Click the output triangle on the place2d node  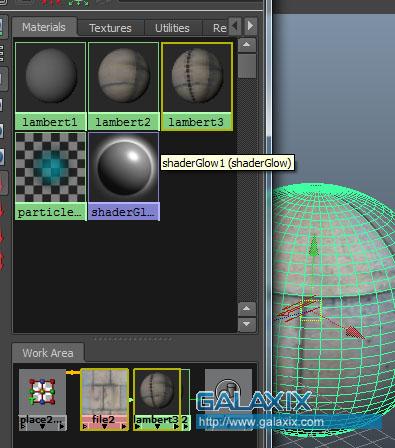[x=62, y=426]
